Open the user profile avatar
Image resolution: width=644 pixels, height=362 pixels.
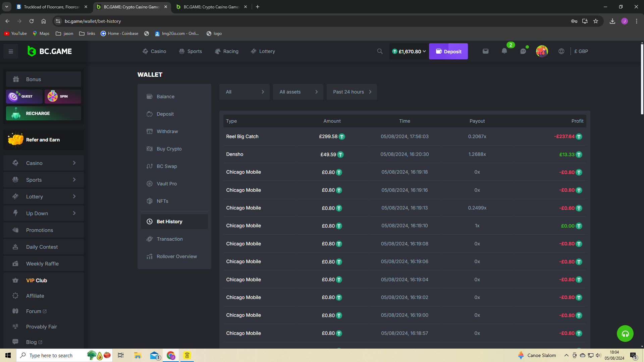(x=542, y=51)
